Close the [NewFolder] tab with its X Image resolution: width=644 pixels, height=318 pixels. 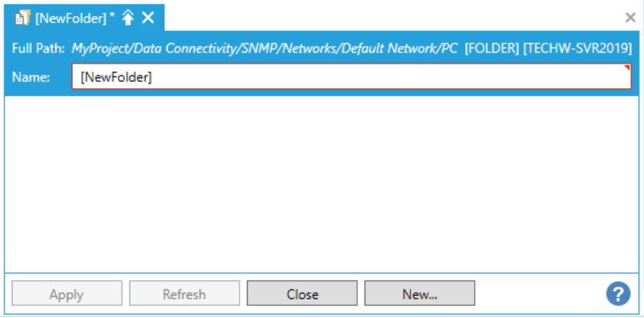pos(148,18)
